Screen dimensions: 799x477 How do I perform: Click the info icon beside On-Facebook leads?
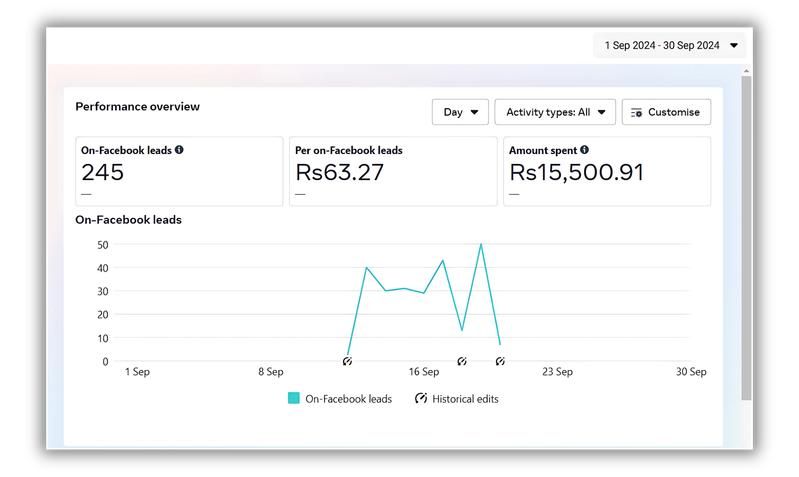click(179, 150)
